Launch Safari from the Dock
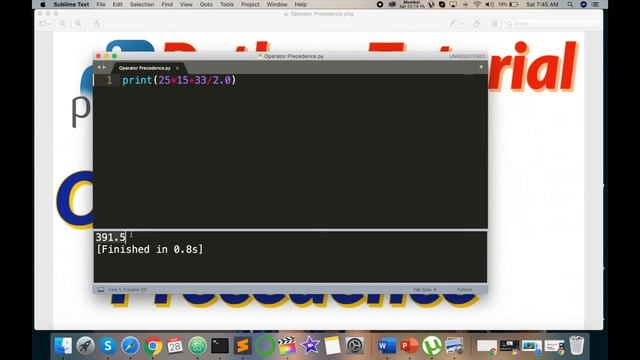The height and width of the screenshot is (360, 640). 130,346
